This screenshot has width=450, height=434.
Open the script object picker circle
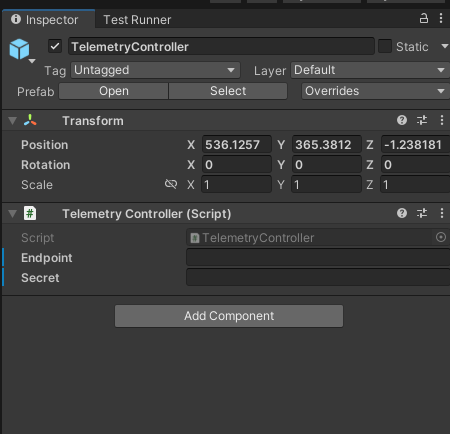(x=441, y=237)
